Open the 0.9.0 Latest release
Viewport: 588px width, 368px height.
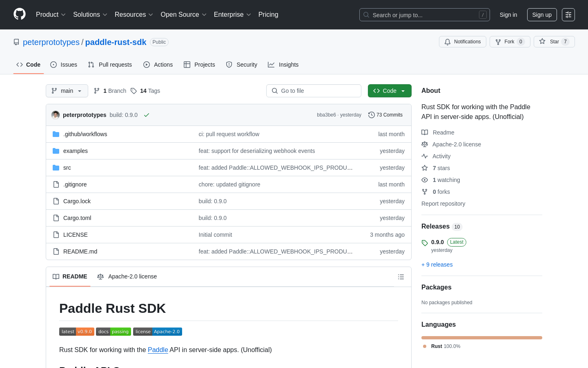click(x=444, y=245)
